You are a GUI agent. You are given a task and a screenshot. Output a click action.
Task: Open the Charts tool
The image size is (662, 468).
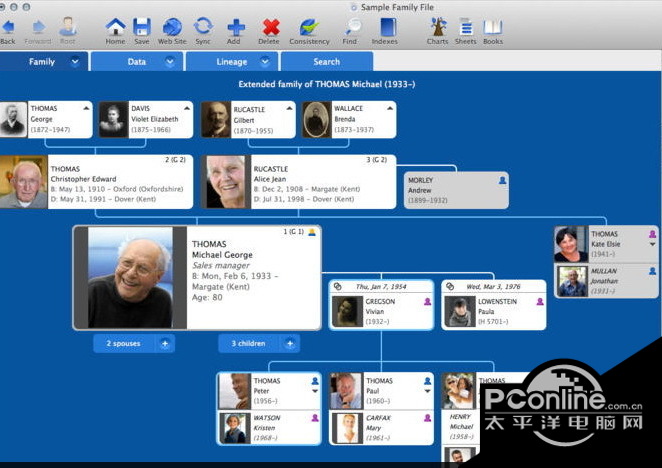(437, 27)
